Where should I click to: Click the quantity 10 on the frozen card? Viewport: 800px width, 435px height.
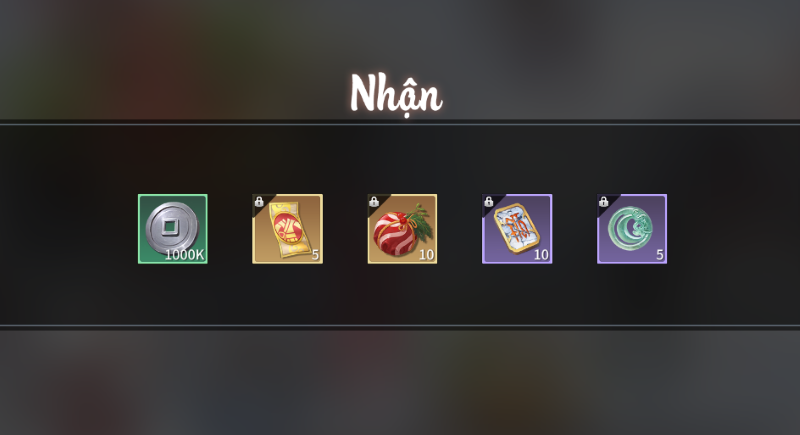(541, 254)
